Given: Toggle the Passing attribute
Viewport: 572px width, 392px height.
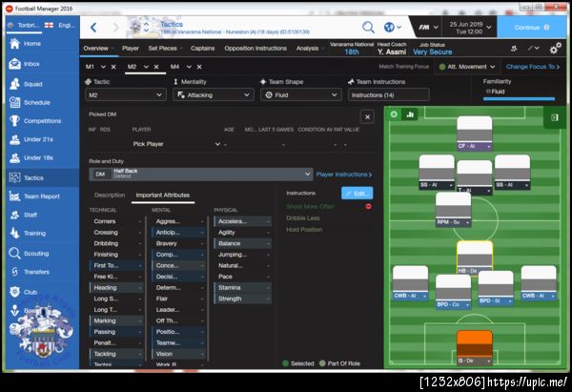Looking at the screenshot, I should 116,332.
